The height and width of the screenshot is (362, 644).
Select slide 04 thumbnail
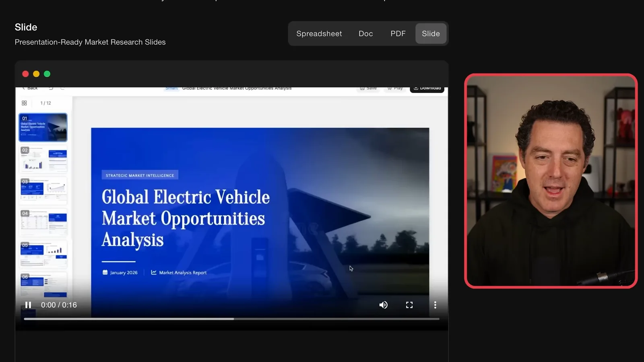pyautogui.click(x=43, y=222)
